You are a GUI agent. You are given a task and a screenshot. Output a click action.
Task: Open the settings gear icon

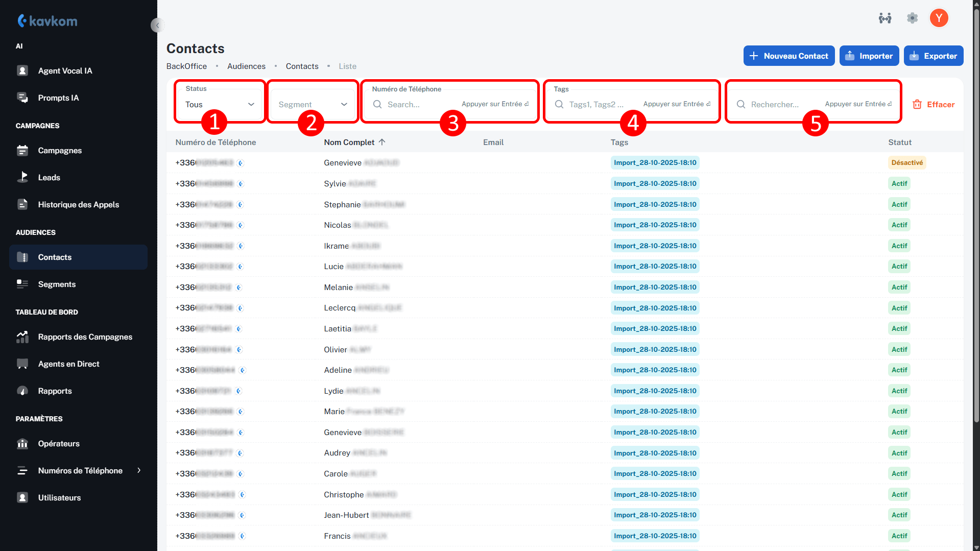tap(912, 18)
